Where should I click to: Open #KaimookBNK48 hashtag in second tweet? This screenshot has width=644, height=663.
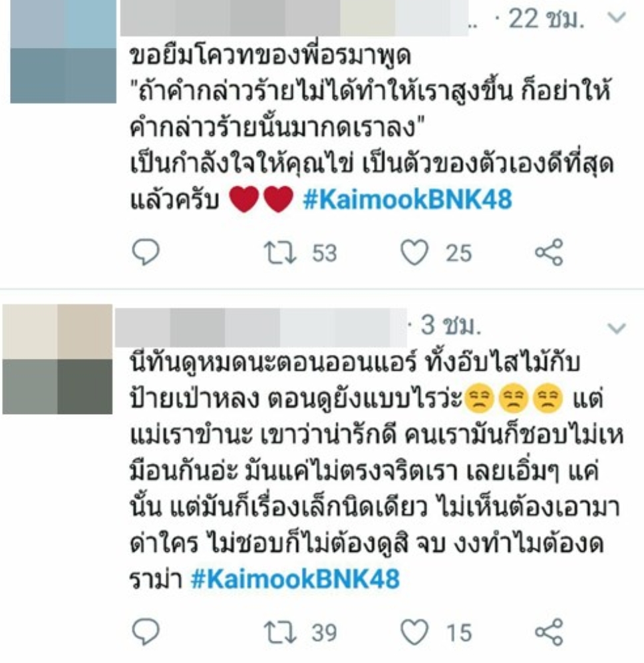[x=295, y=579]
